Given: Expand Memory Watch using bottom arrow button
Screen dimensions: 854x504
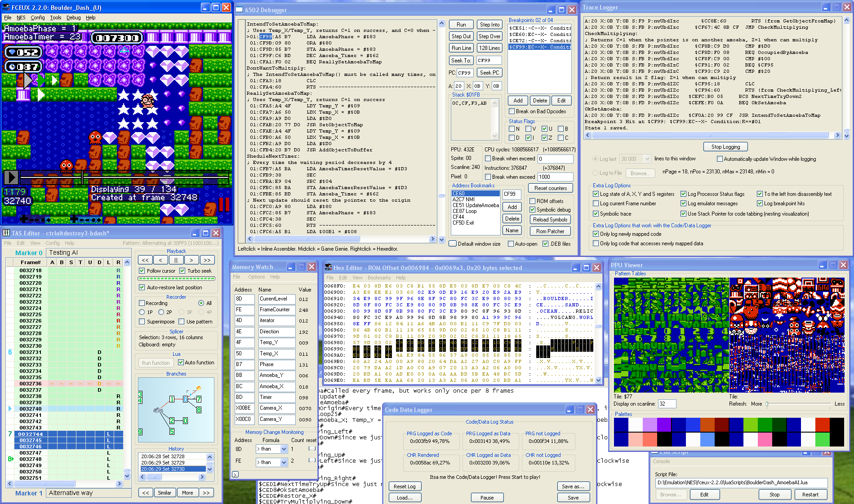Looking at the screenshot, I should pos(235,474).
